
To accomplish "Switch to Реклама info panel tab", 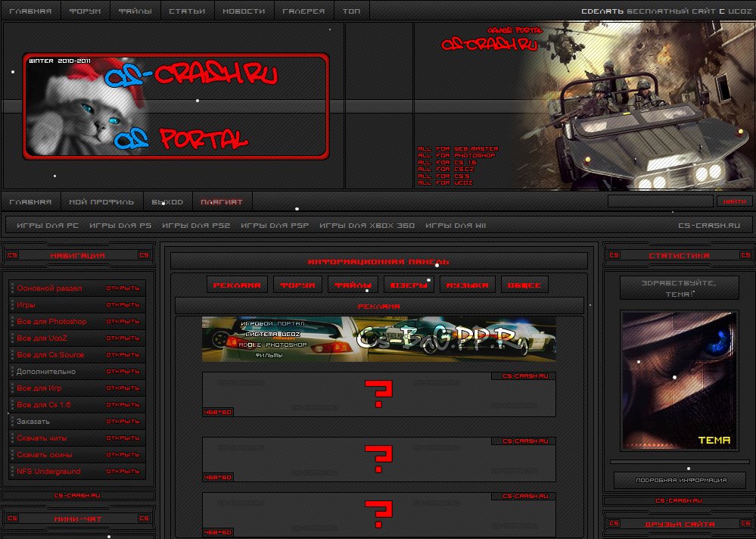I will 237,285.
